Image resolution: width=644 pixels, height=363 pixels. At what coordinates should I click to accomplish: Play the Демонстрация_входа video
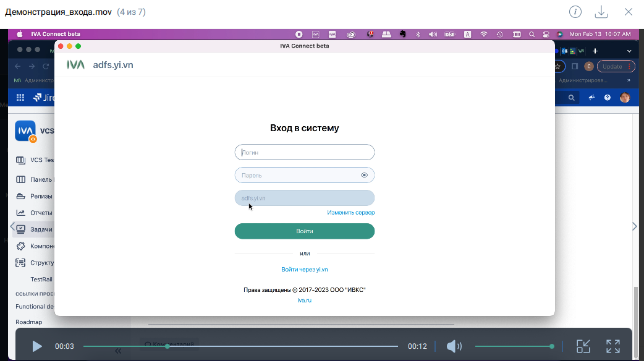click(37, 346)
